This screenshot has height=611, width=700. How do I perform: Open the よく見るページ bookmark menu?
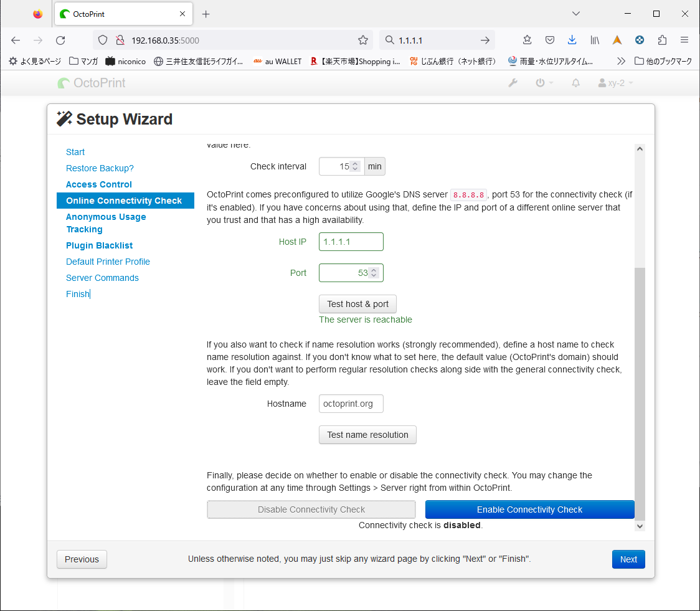pos(35,61)
